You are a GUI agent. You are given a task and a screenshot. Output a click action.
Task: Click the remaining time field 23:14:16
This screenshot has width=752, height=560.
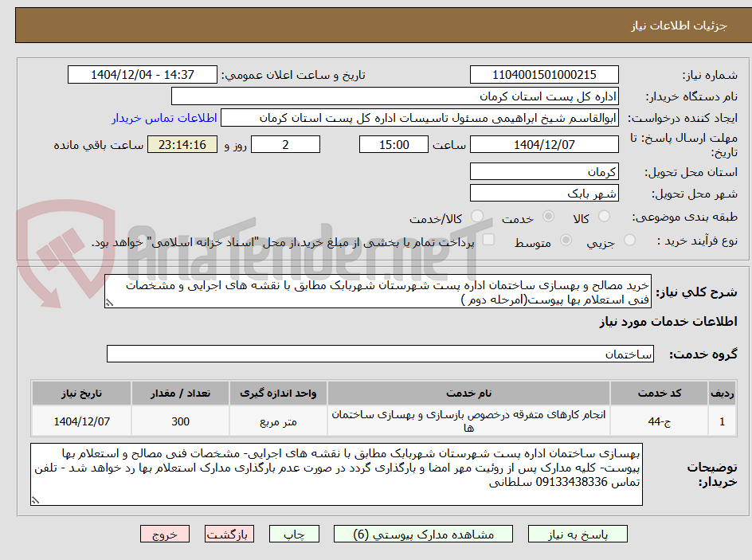pyautogui.click(x=182, y=144)
